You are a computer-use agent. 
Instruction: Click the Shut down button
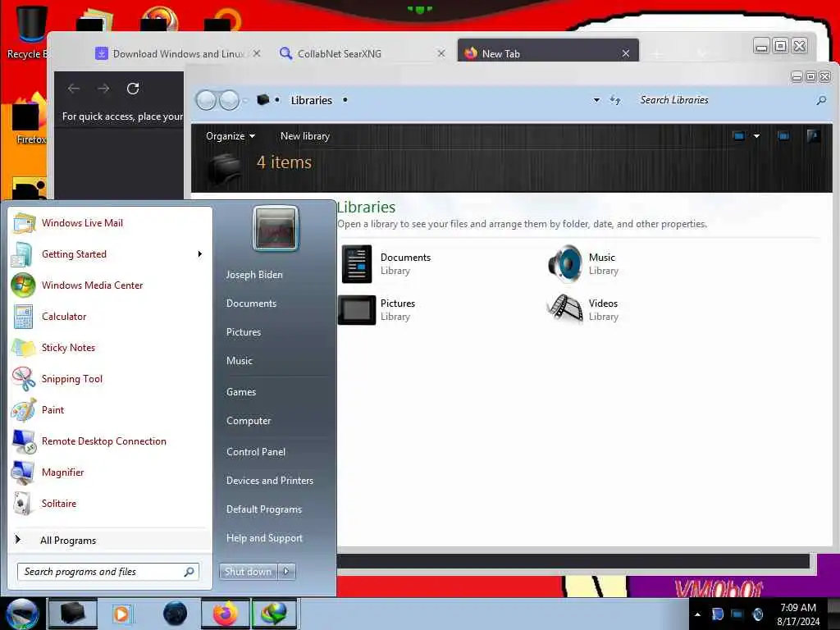248,572
